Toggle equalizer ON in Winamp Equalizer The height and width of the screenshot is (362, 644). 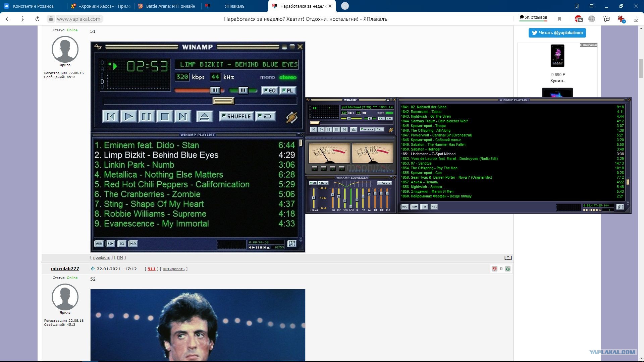(x=313, y=183)
